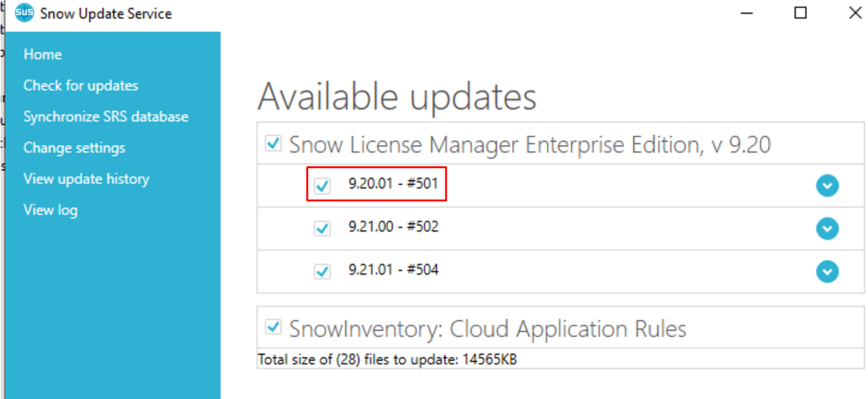Open View log

[50, 210]
